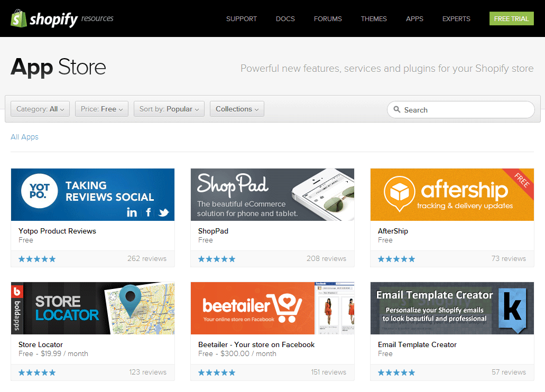Image resolution: width=545 pixels, height=392 pixels.
Task: Click the Shopify shopping bag logo
Action: point(19,18)
